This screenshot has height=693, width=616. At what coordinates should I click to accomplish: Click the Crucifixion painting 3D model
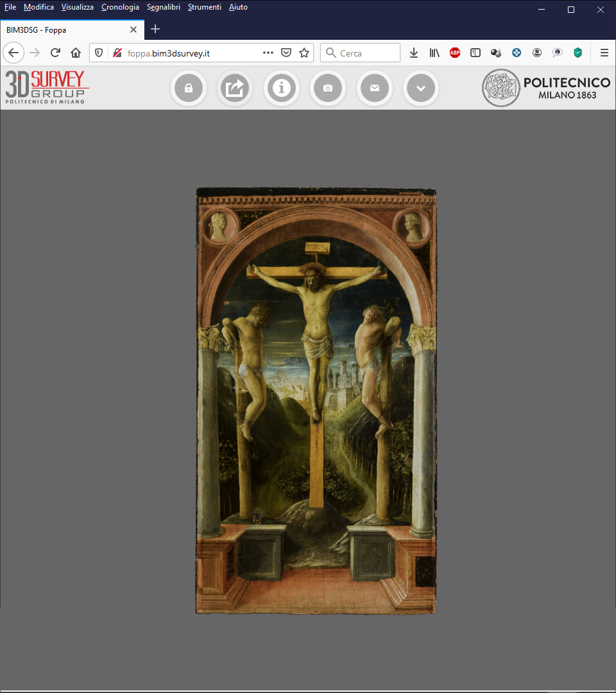[316, 400]
